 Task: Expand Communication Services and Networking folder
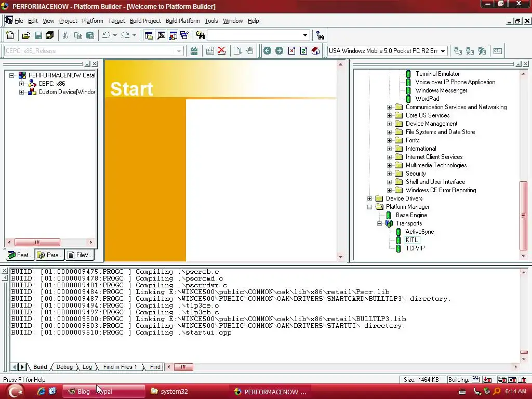point(389,107)
